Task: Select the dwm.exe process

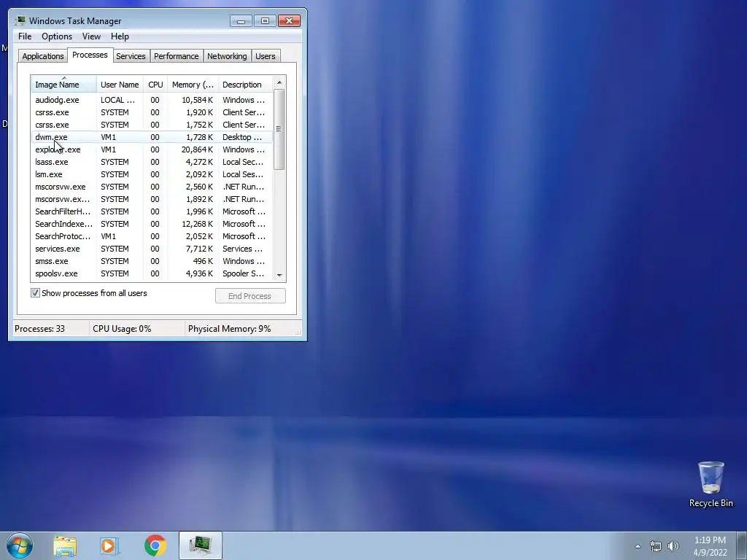Action: click(x=152, y=137)
